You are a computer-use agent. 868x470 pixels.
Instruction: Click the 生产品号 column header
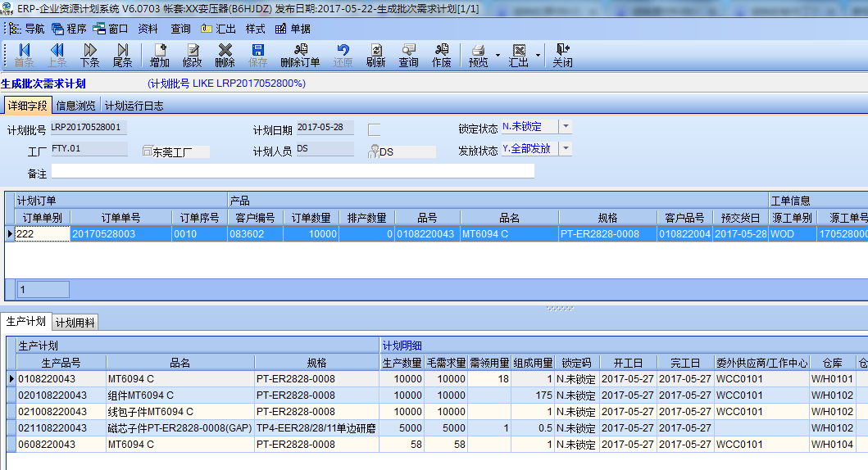pyautogui.click(x=61, y=363)
